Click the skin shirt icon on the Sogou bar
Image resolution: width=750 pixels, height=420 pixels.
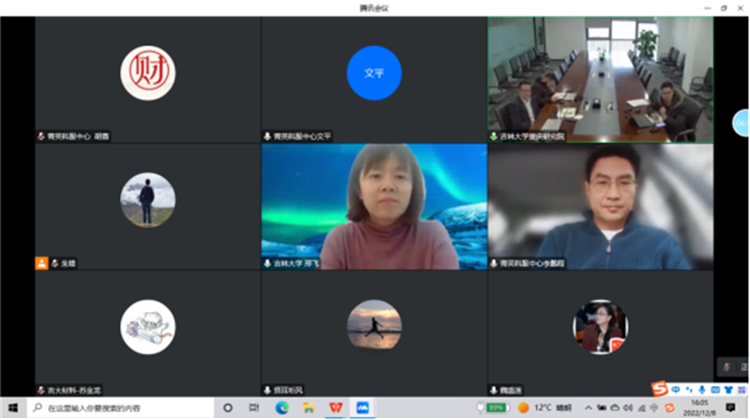[x=728, y=390]
